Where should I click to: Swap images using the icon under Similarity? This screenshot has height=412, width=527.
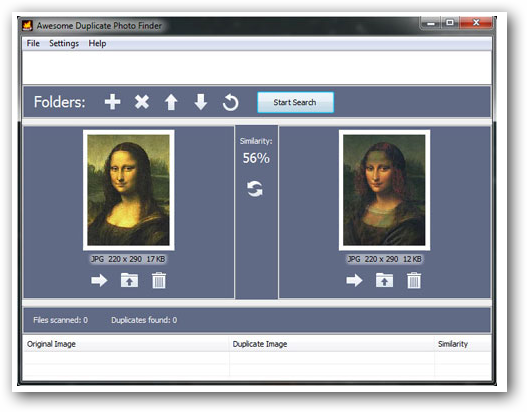point(255,189)
